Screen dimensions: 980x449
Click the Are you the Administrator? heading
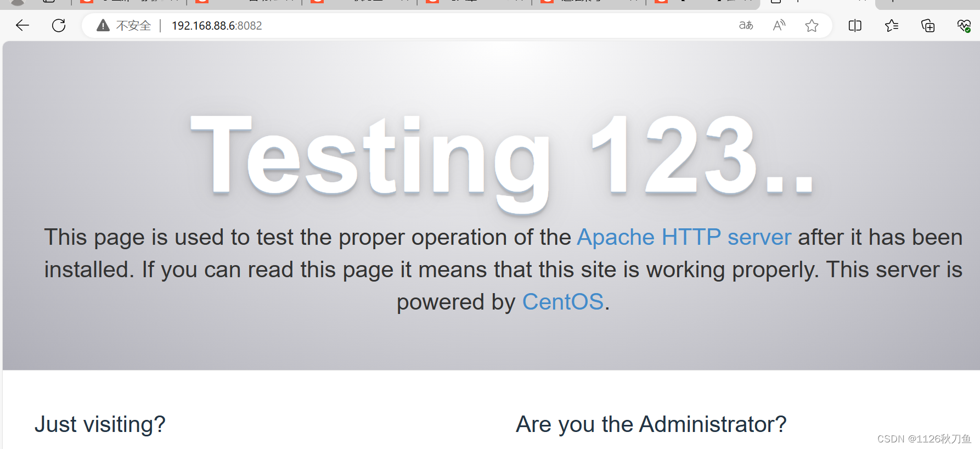click(651, 424)
